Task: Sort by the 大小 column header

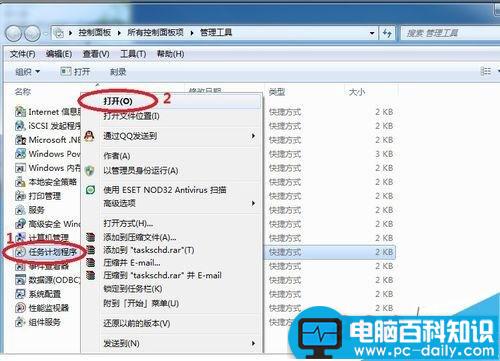Action: tap(357, 92)
